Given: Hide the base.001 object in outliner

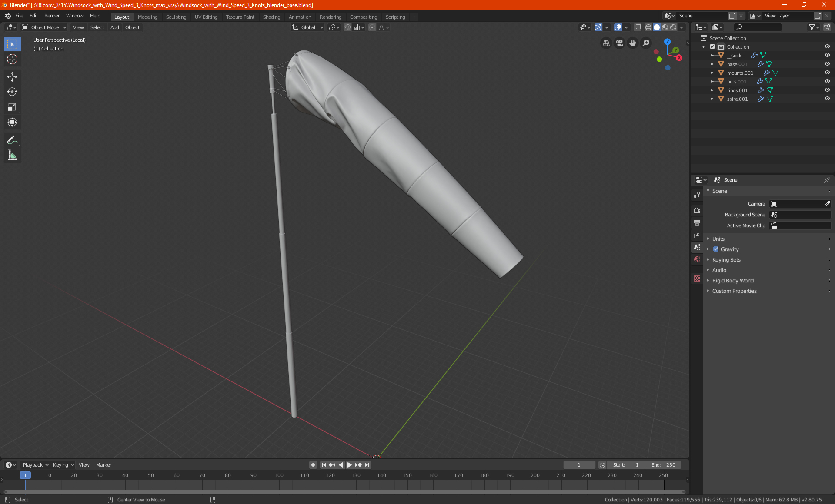Looking at the screenshot, I should point(827,64).
